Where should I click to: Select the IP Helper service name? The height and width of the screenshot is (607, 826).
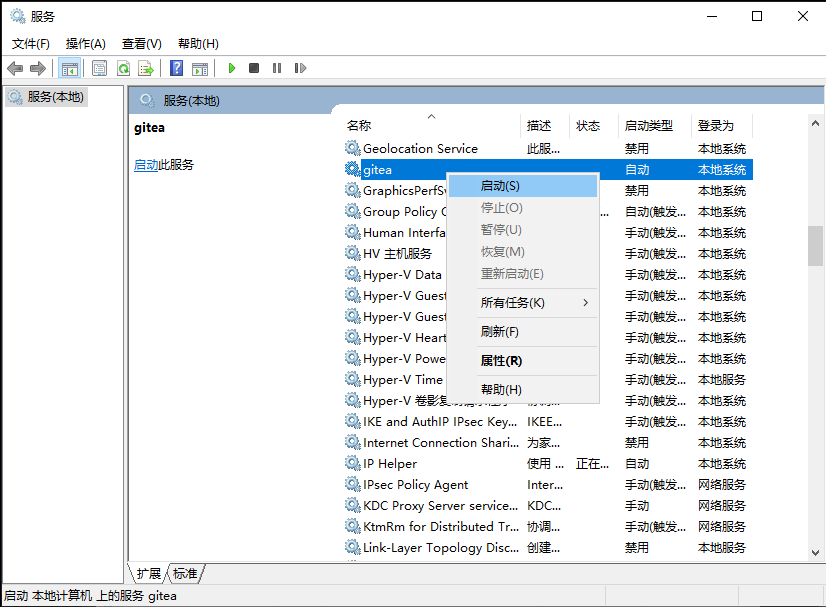390,464
